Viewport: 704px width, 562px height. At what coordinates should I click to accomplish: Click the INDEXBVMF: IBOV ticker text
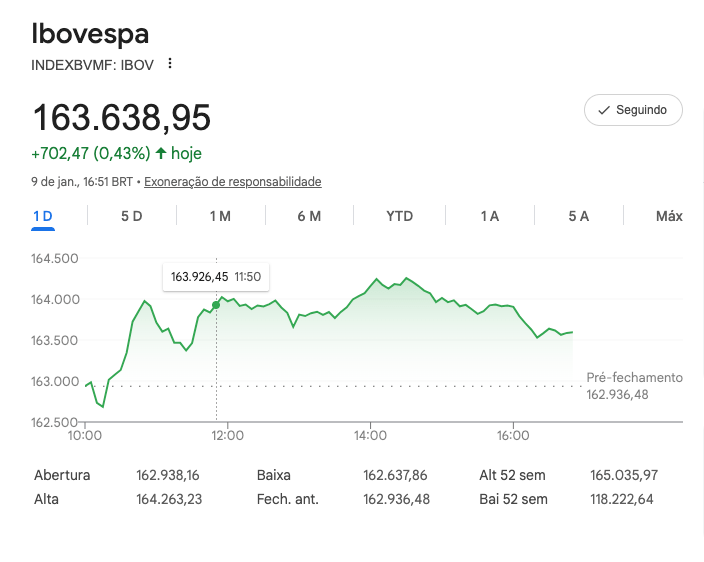94,64
